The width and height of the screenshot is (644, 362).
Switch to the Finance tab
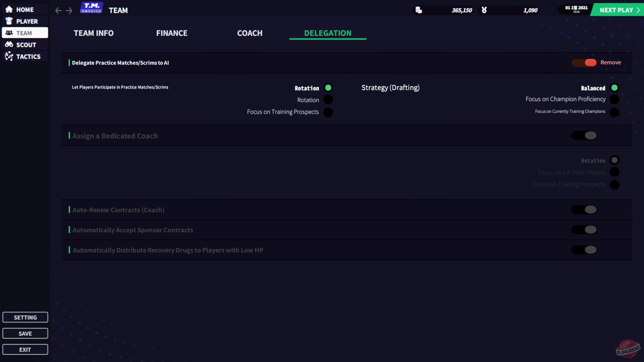coord(171,33)
